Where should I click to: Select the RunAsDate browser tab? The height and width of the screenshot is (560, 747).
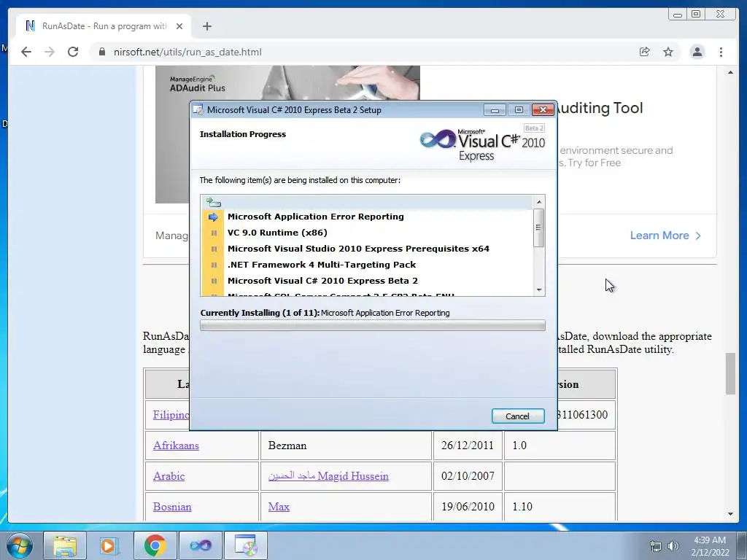point(104,26)
